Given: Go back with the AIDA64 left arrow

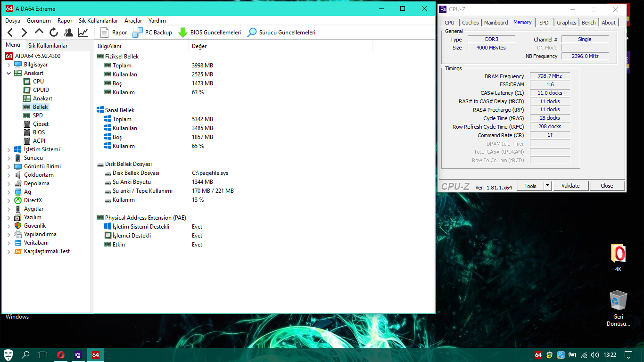Looking at the screenshot, I should click(x=10, y=33).
